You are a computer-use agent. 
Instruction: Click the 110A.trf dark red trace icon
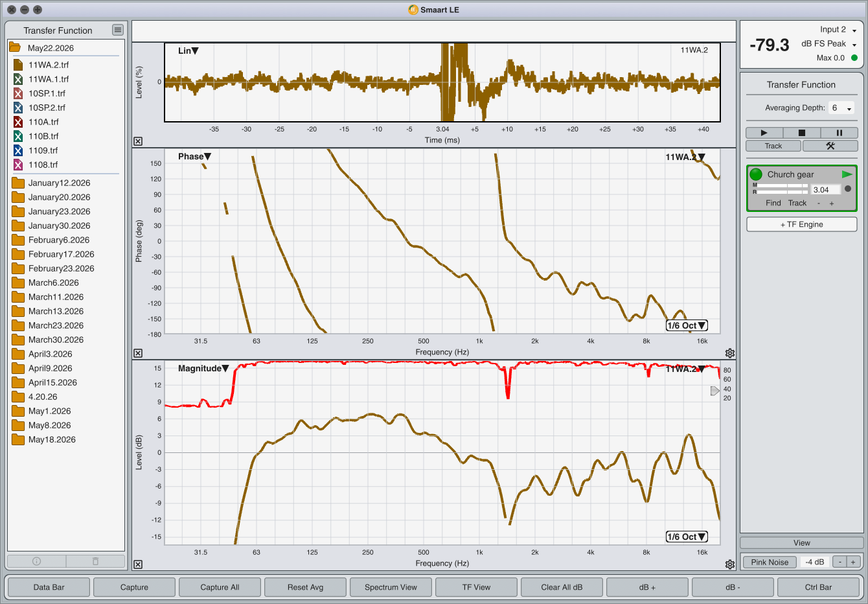click(18, 122)
